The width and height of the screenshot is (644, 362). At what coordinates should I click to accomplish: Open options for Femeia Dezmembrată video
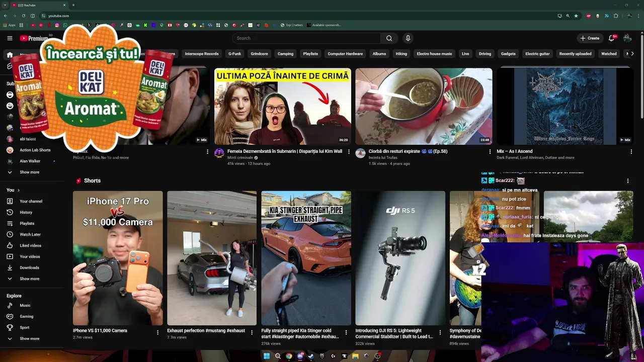point(349,152)
